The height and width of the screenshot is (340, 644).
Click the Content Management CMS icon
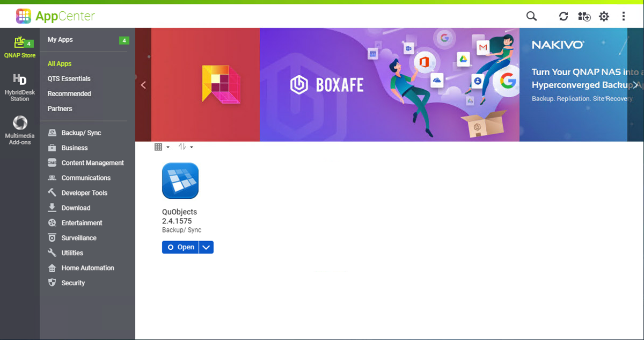pos(52,163)
